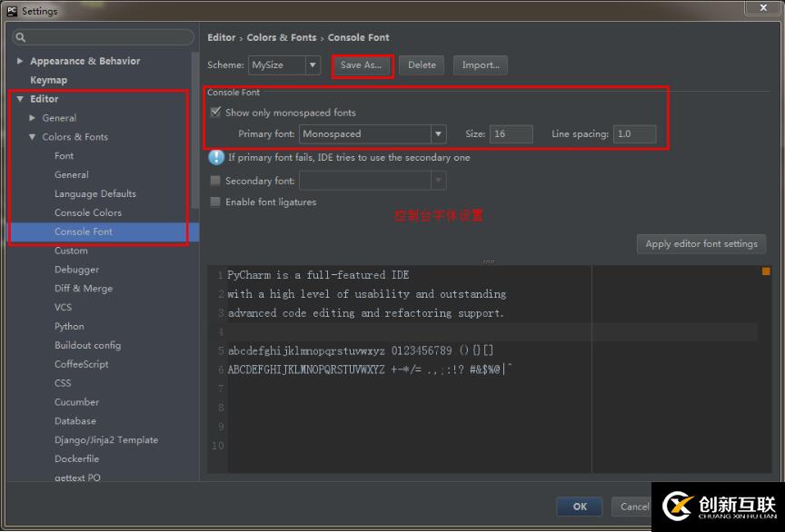Click the Line spacing input field
This screenshot has width=785, height=532.
click(x=634, y=134)
